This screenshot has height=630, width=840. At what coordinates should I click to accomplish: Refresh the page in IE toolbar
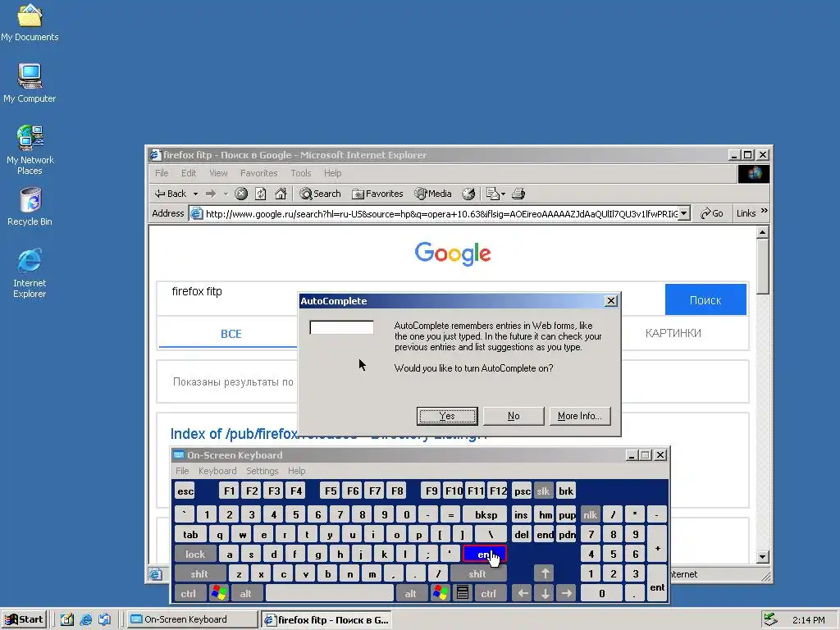click(261, 194)
